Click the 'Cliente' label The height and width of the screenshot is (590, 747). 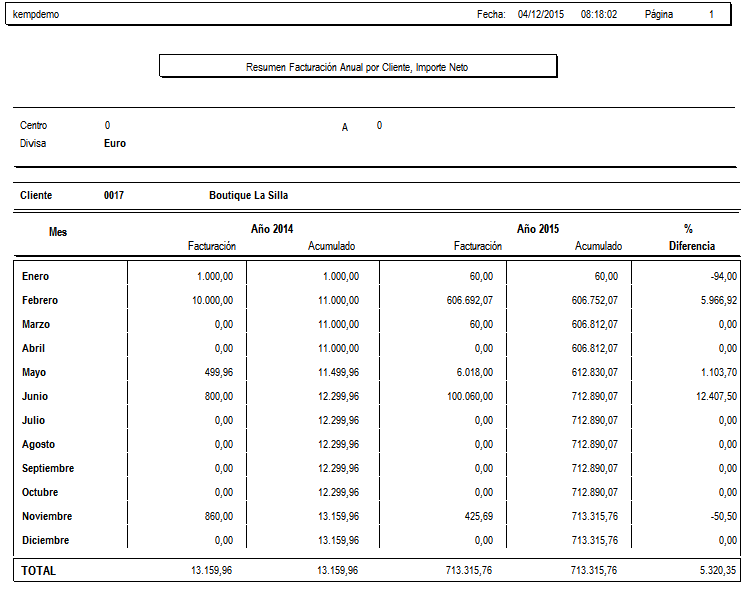click(36, 195)
